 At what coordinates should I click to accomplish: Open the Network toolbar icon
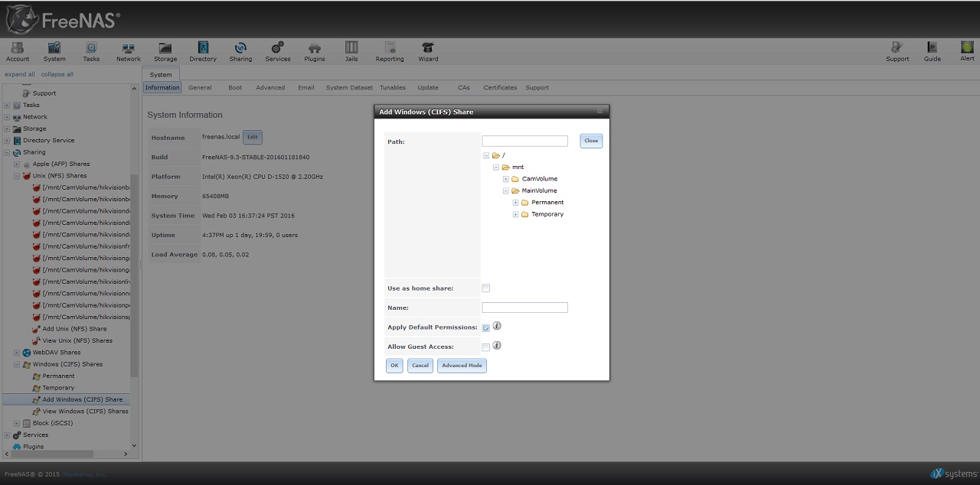point(129,51)
